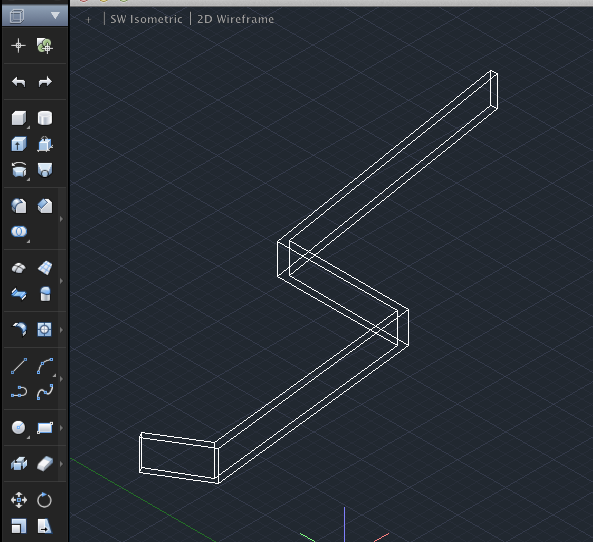Select the Move tool
This screenshot has height=542, width=593.
click(19, 500)
